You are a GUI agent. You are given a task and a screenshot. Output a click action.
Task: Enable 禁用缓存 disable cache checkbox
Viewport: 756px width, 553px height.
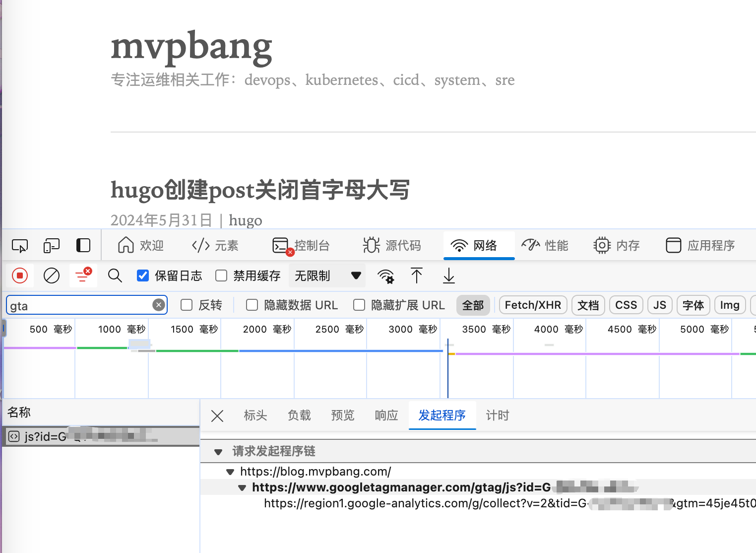(221, 276)
